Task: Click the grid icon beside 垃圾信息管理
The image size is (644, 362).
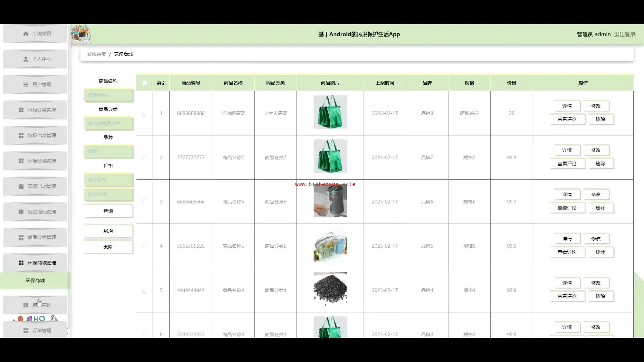Action: (21, 135)
